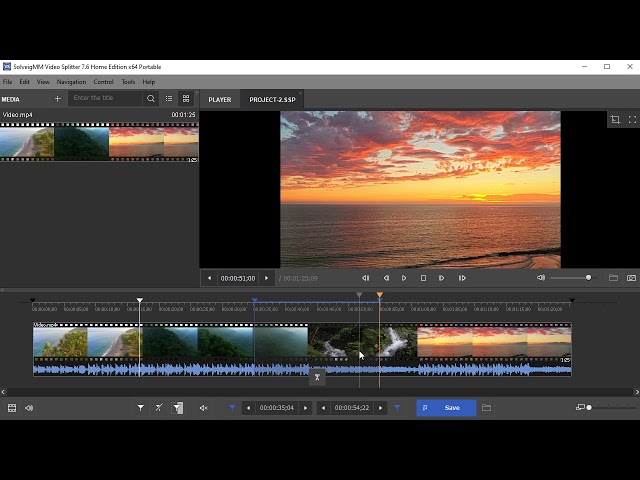640x480 pixels.
Task: Open the crop tool icon
Action: click(x=615, y=119)
